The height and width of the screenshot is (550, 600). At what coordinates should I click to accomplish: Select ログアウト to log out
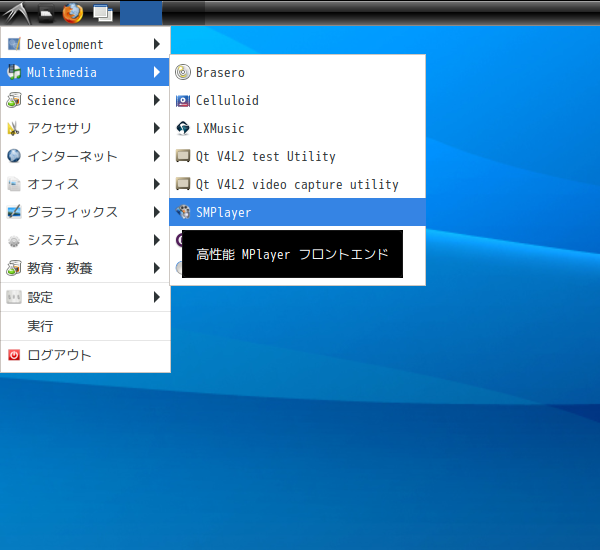tap(85, 355)
